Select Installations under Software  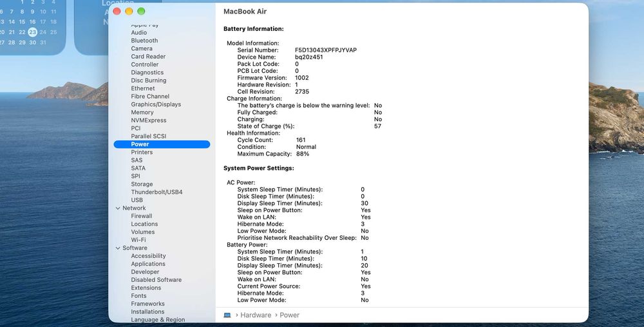pyautogui.click(x=147, y=312)
